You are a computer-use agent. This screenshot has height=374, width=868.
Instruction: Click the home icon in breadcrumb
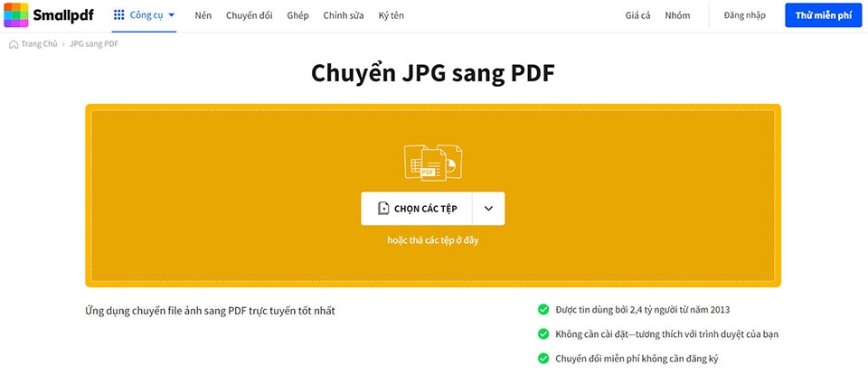point(14,44)
